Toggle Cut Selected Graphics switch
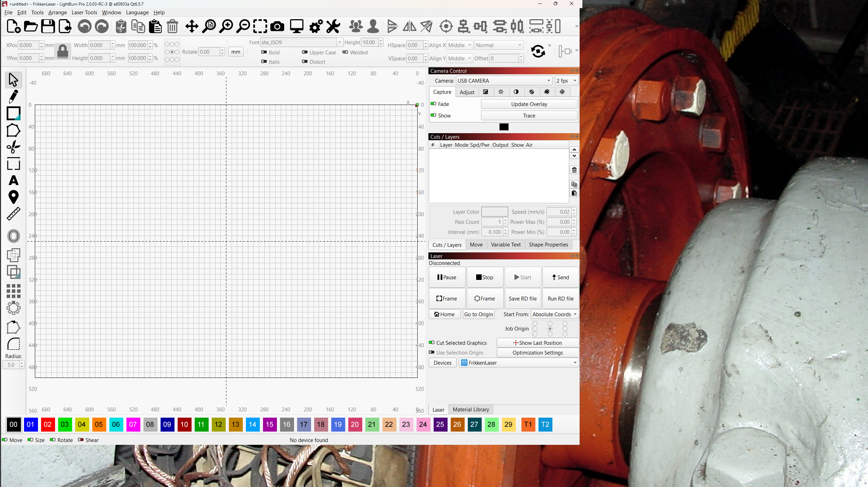 point(432,343)
